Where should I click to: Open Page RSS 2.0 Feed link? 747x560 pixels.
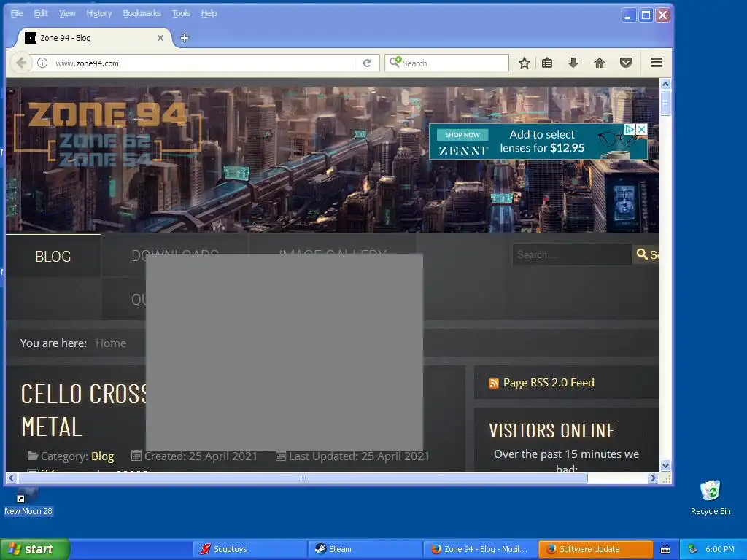[549, 383]
